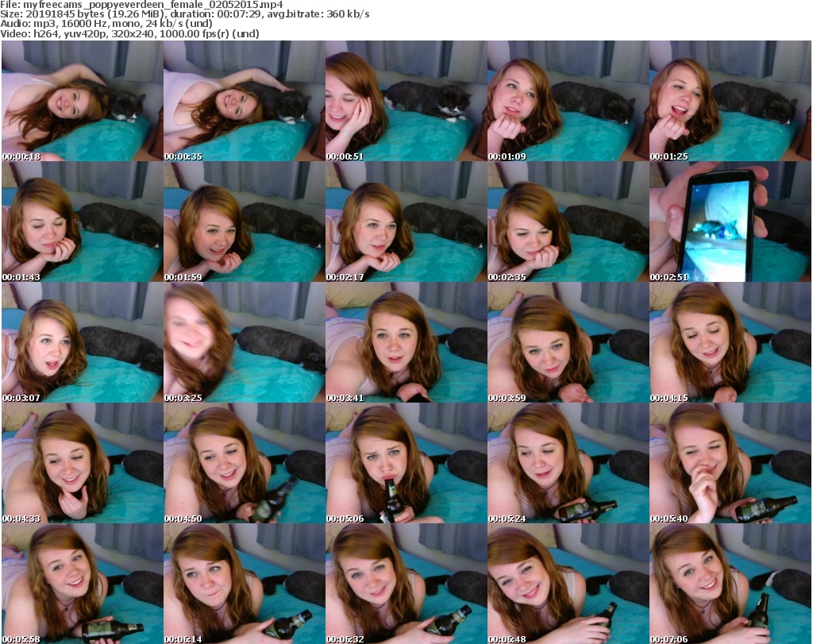Select the thumbnail timestamped 00:03:41
The image size is (813, 644).
click(406, 342)
